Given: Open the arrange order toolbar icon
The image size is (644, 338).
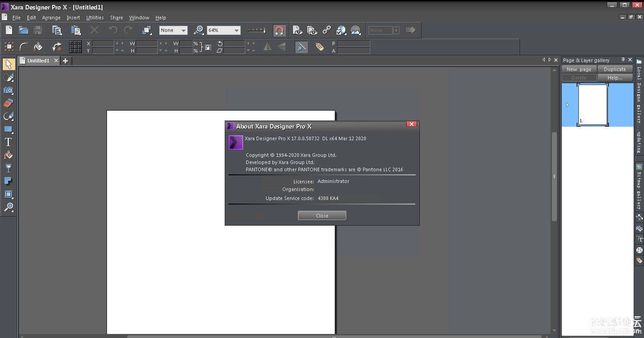Looking at the screenshot, I should [147, 30].
